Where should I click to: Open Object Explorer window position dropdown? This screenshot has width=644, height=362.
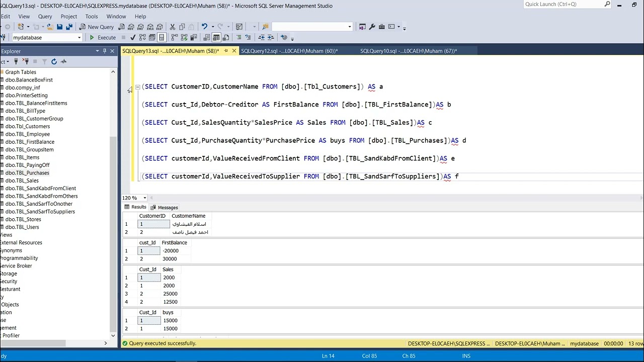point(97,51)
